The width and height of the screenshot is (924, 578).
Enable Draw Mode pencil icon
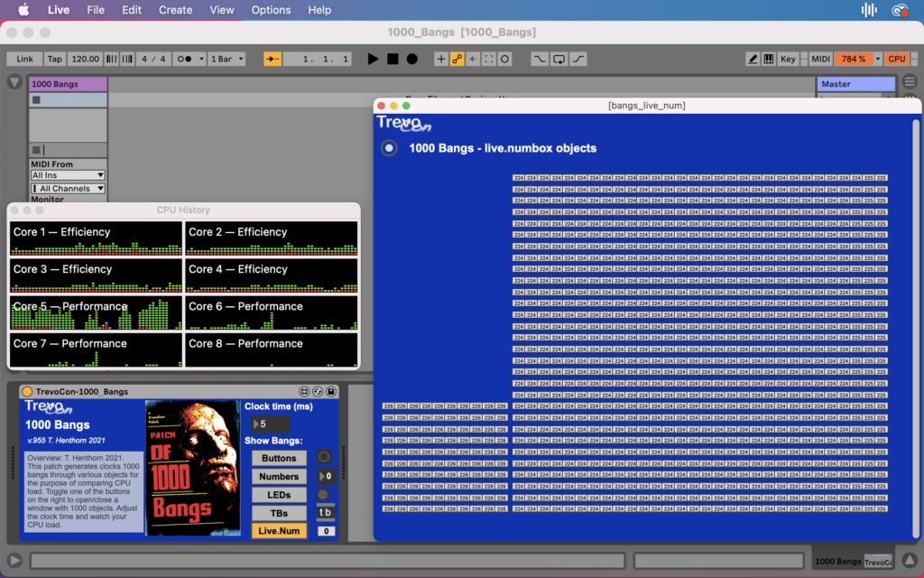[x=753, y=59]
